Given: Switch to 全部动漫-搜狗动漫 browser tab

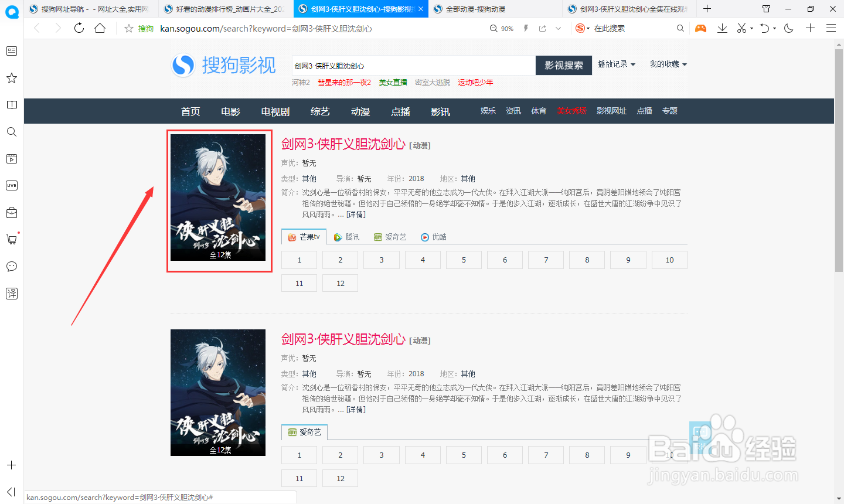Looking at the screenshot, I should coord(495,9).
